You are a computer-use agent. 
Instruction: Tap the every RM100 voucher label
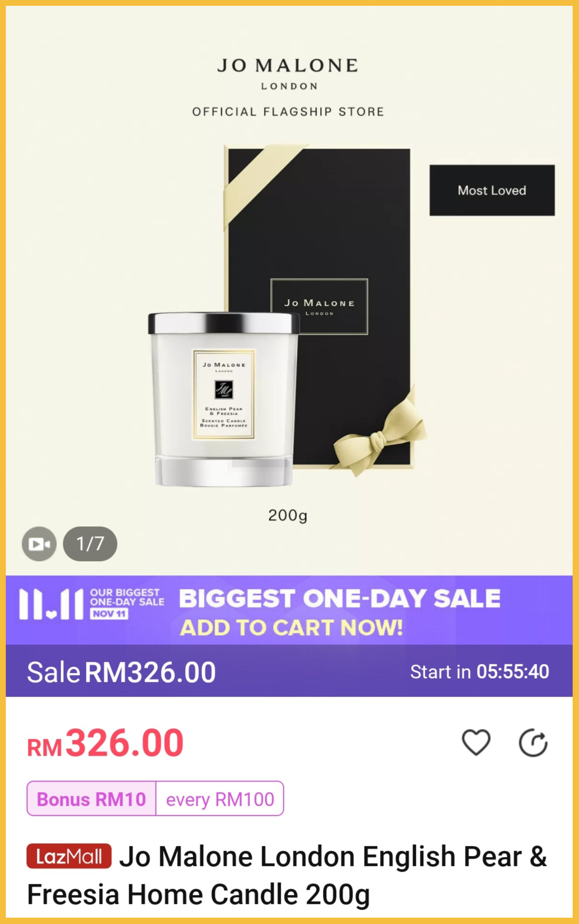pyautogui.click(x=220, y=799)
